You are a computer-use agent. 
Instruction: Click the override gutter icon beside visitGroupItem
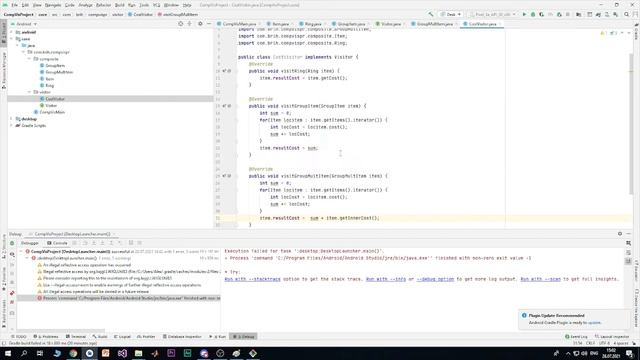[224, 106]
